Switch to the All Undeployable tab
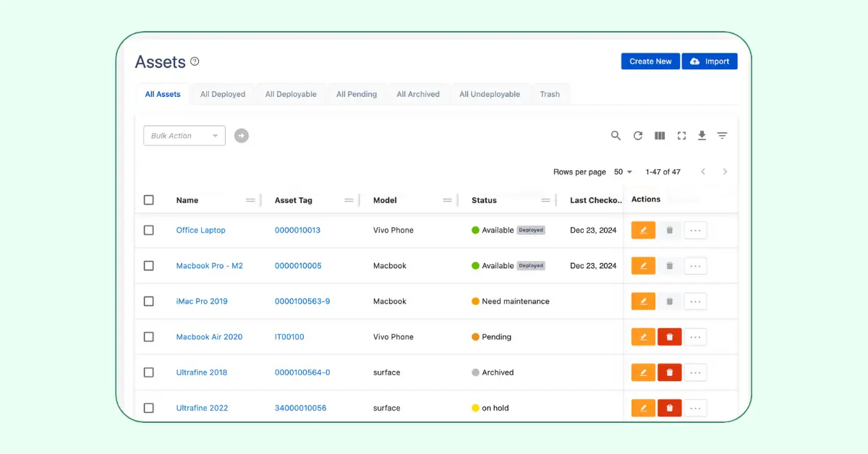This screenshot has width=868, height=454. click(x=490, y=94)
